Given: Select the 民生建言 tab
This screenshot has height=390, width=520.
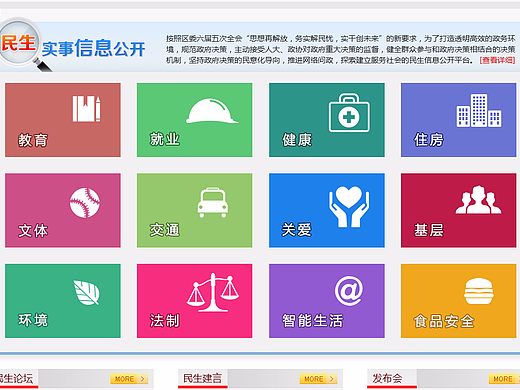Looking at the screenshot, I should (203, 378).
